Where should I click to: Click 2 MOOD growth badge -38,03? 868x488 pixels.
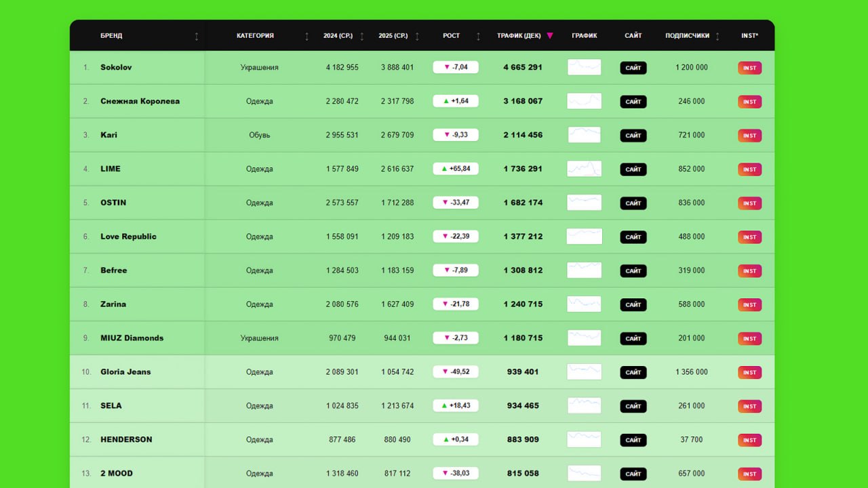tap(456, 474)
